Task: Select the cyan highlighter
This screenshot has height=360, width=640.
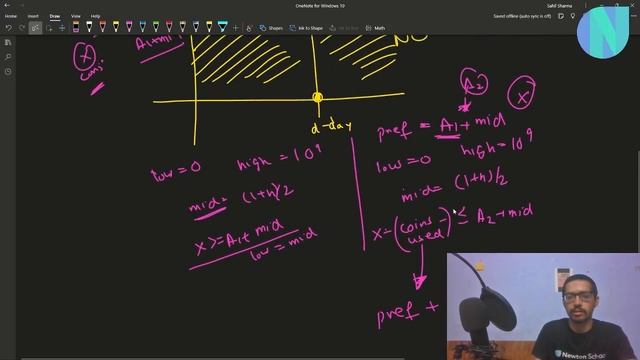Action: coord(222,27)
